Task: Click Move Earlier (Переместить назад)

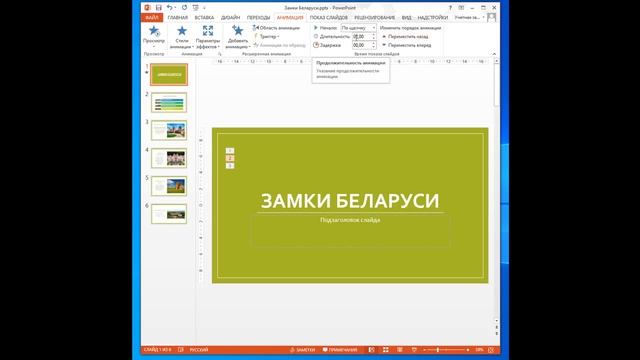Action: pos(405,37)
